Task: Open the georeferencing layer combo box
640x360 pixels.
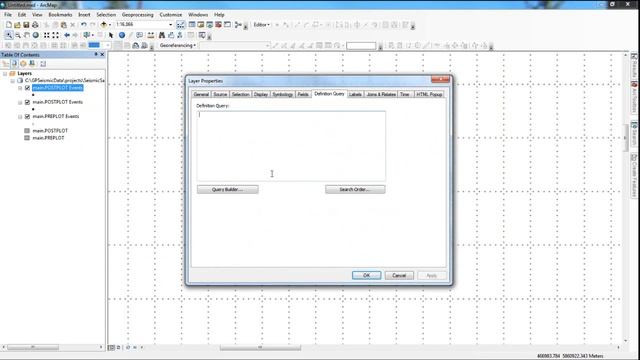Action: (235, 46)
